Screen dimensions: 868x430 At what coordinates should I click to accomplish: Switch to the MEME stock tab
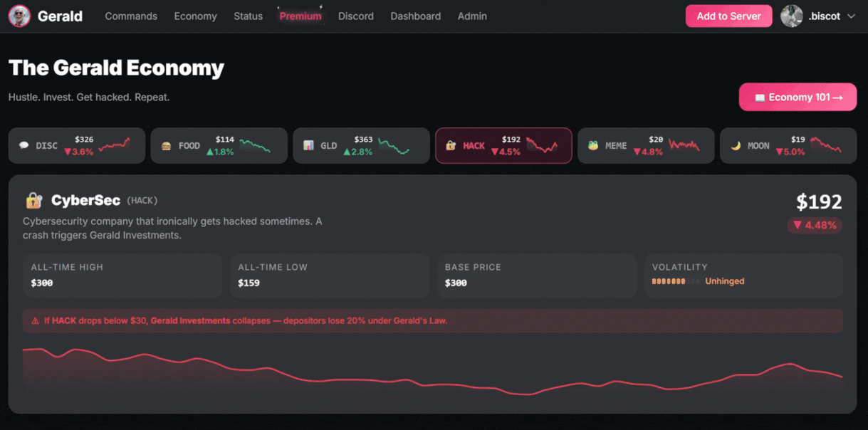(646, 145)
